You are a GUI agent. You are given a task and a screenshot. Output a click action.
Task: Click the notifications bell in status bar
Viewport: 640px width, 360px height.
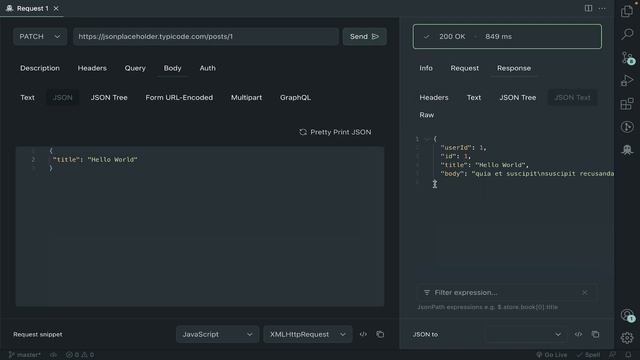[x=628, y=355]
